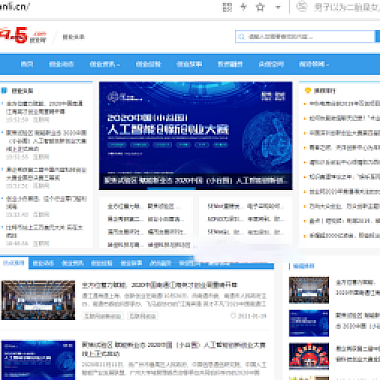This screenshot has width=380, height=380.
Task: Click the red stage thumbnail in right sidebar
Action: [309, 356]
